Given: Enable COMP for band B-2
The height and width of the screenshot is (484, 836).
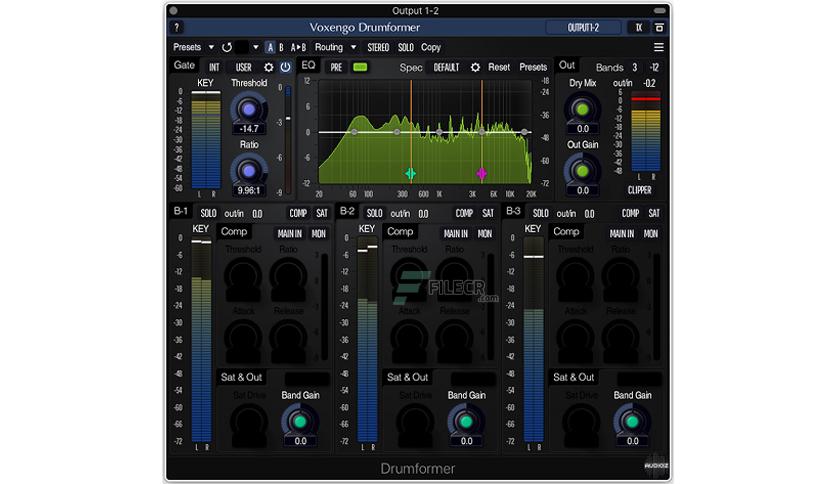Looking at the screenshot, I should (464, 213).
